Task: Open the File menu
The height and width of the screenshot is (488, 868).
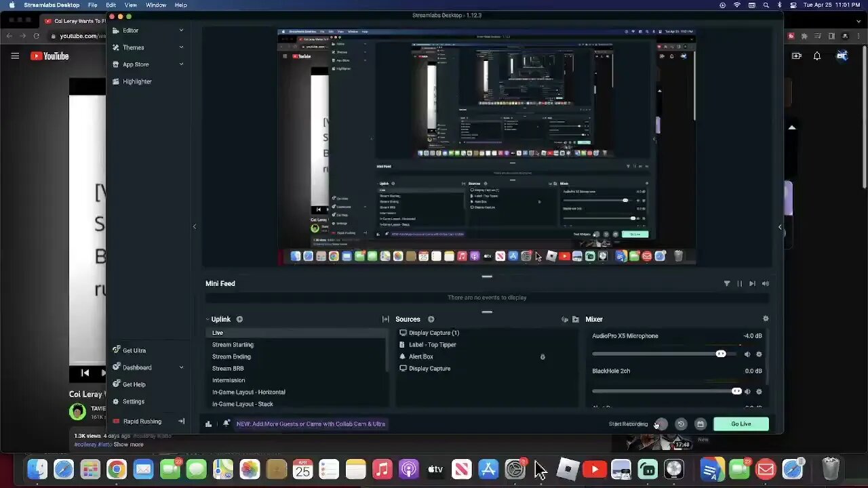Action: tap(92, 5)
